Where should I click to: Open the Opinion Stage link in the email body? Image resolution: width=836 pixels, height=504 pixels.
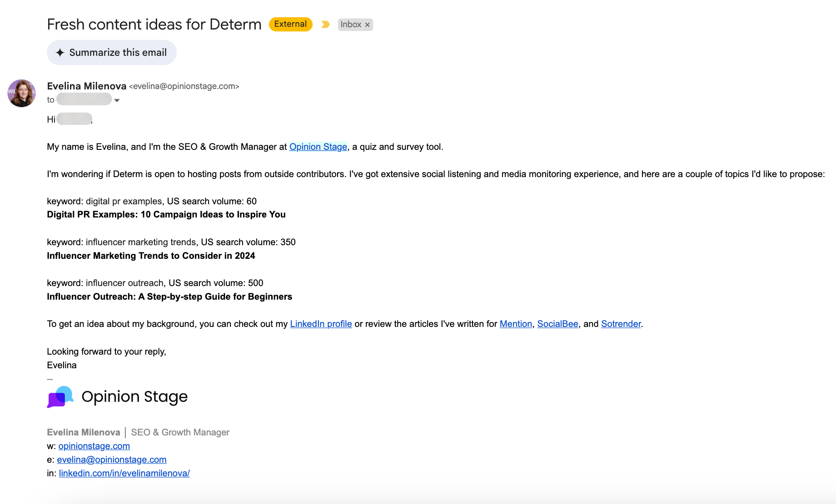click(x=318, y=147)
